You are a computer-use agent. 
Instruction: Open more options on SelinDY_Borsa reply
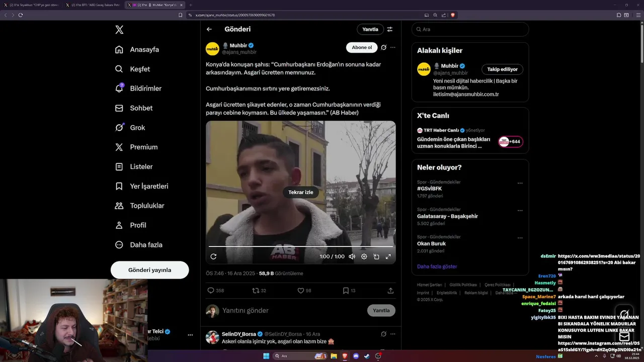[393, 334]
